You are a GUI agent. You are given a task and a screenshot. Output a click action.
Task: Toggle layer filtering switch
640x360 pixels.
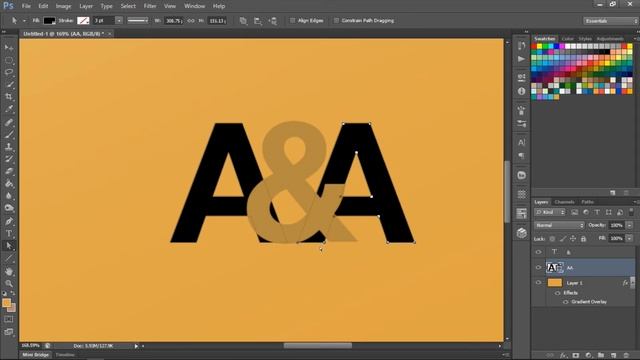[x=631, y=212]
